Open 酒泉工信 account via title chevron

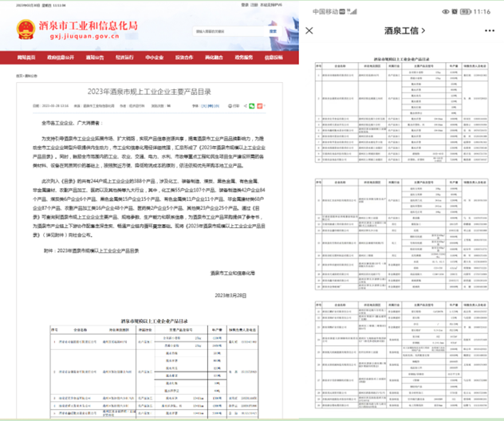pyautogui.click(x=423, y=30)
